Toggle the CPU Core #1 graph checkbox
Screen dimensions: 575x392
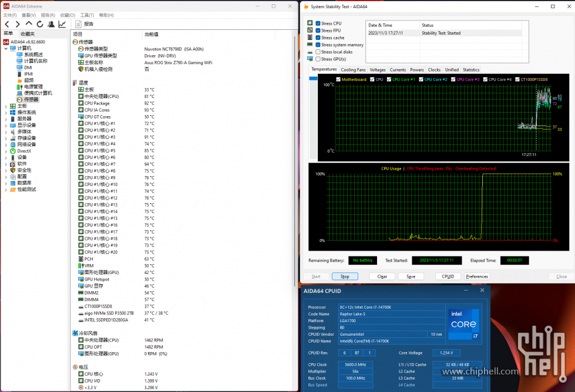click(x=389, y=79)
